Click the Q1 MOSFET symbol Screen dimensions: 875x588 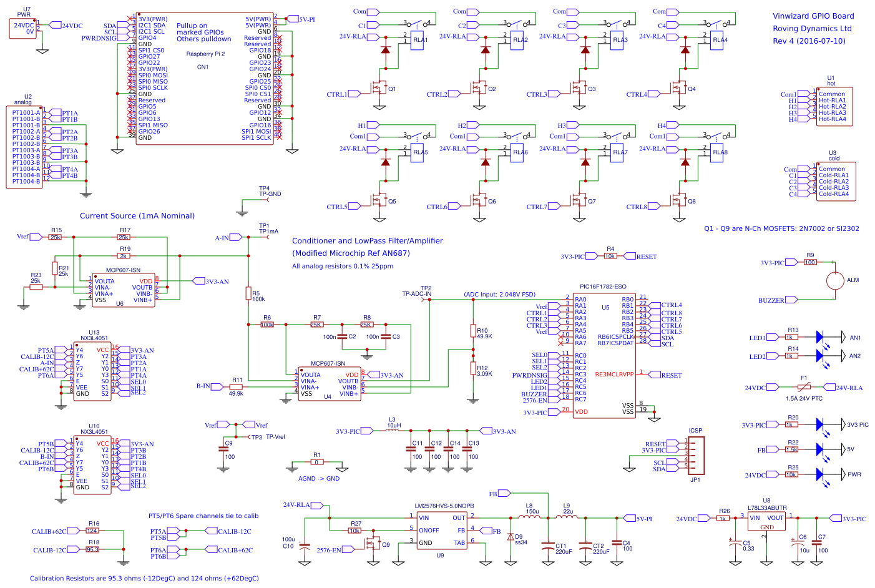point(378,89)
